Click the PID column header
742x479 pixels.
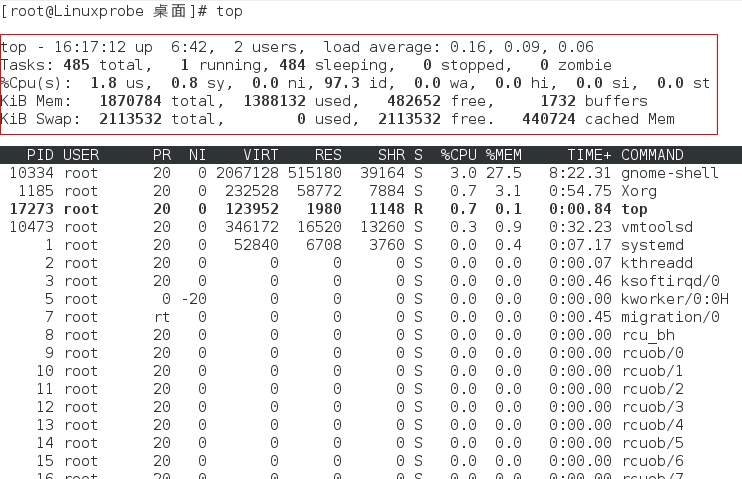point(40,155)
